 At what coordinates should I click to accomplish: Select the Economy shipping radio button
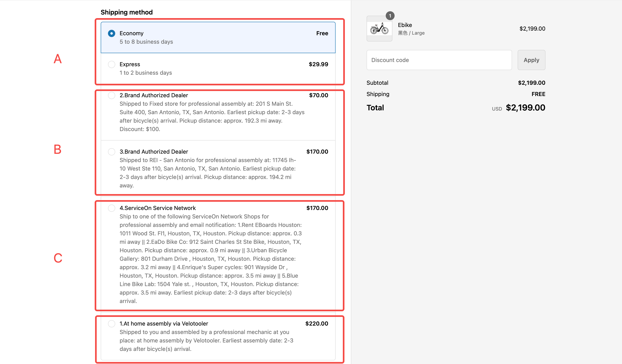[112, 33]
